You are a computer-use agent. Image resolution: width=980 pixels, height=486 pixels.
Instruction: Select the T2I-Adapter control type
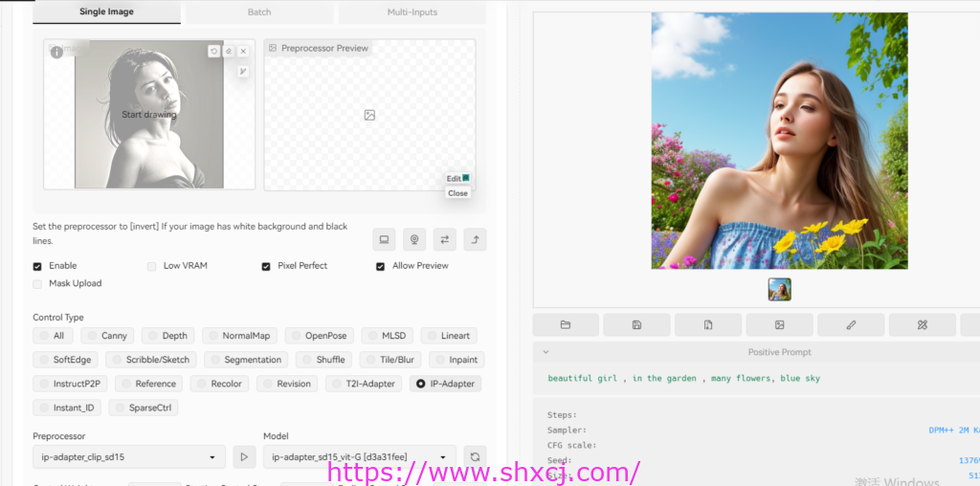(x=364, y=384)
